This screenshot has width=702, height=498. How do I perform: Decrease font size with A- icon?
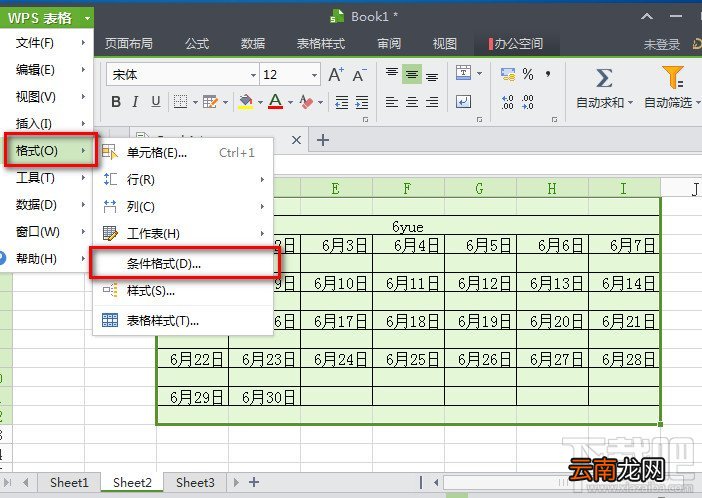(360, 75)
